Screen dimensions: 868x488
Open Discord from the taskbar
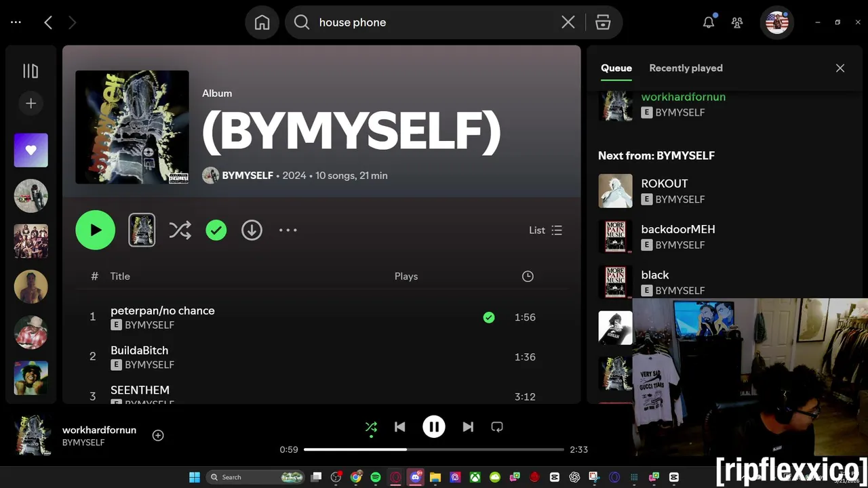tap(416, 477)
